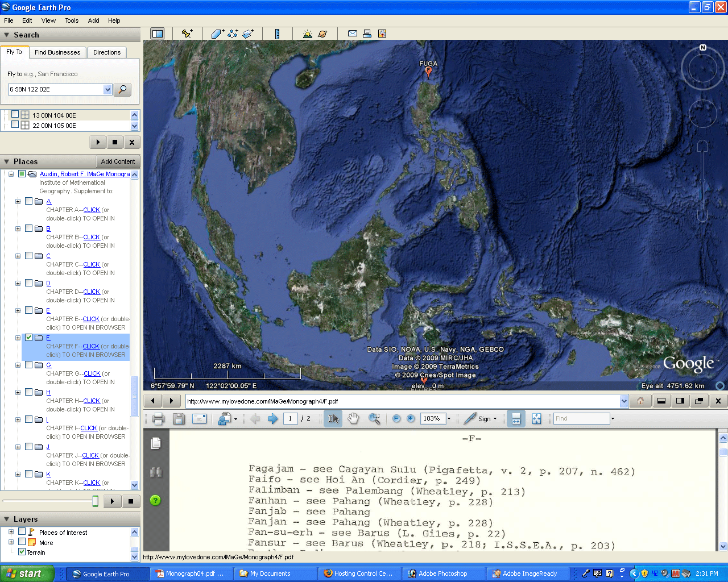
Task: Collapse the Austin, Robert F. IMaGe Monograph tree node
Action: click(11, 174)
